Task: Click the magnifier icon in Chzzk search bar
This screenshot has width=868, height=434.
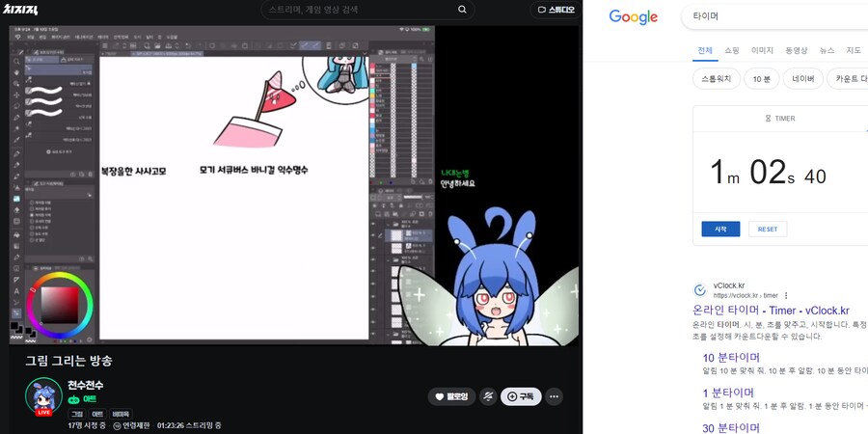Action: pyautogui.click(x=462, y=10)
